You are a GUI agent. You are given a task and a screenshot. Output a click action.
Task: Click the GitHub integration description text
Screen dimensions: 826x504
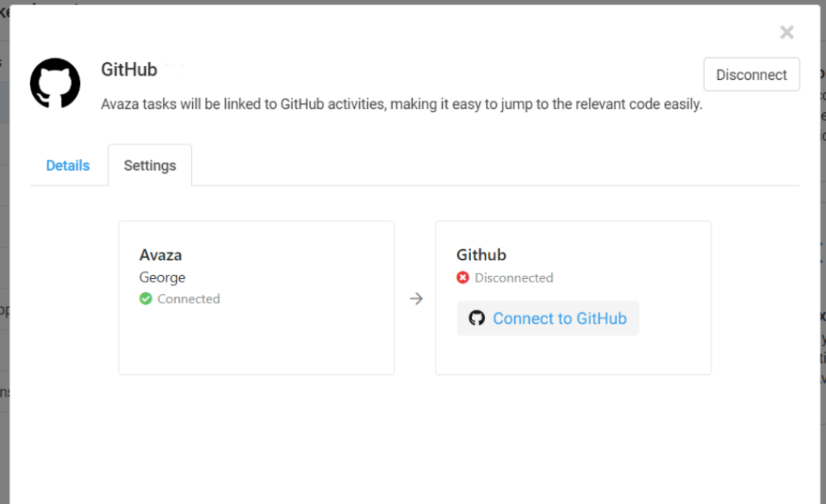[402, 104]
